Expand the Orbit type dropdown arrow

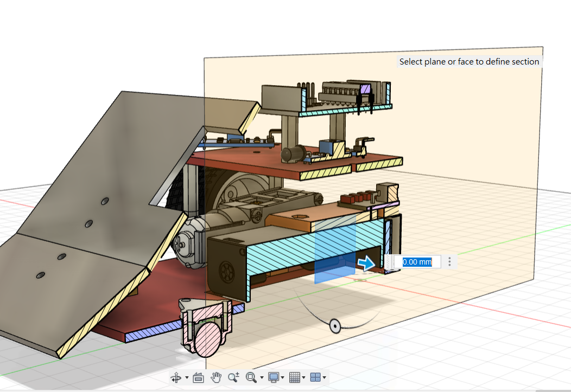pos(187,378)
